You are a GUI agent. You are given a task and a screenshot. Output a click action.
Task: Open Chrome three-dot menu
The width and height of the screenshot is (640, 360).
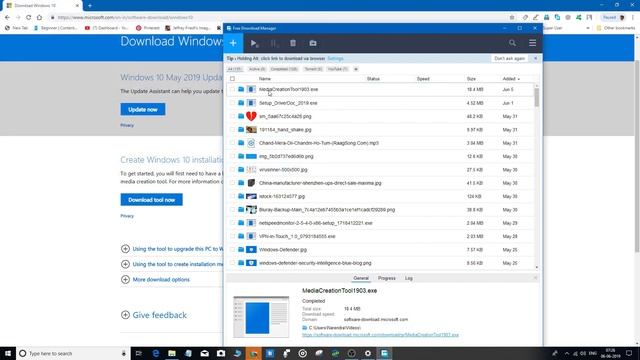[633, 18]
